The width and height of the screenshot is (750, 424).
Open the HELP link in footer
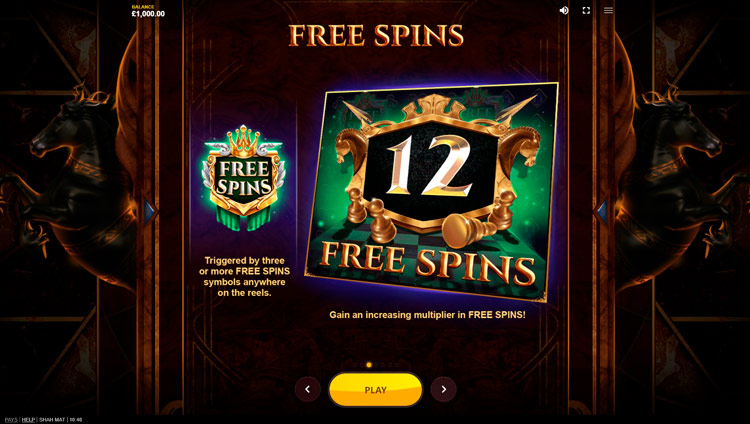coord(28,420)
